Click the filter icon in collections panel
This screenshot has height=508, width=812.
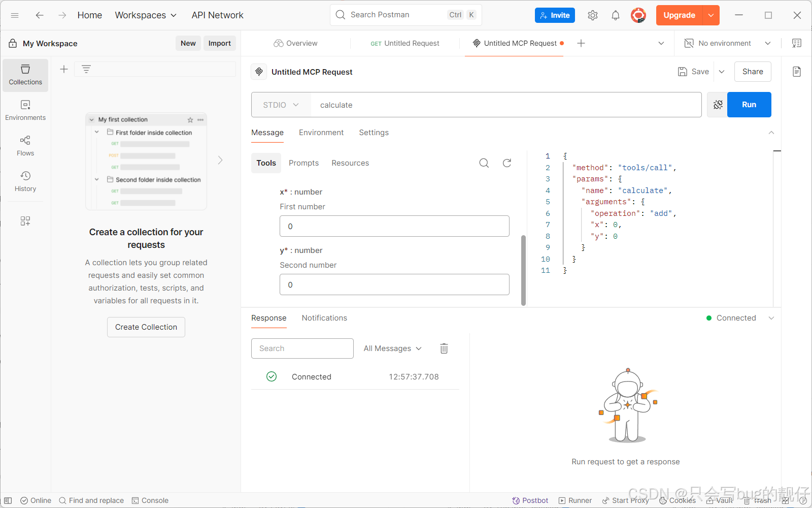coord(86,69)
